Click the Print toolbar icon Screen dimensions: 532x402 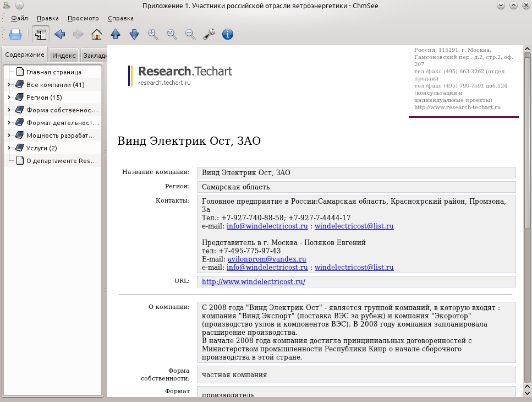click(15, 34)
